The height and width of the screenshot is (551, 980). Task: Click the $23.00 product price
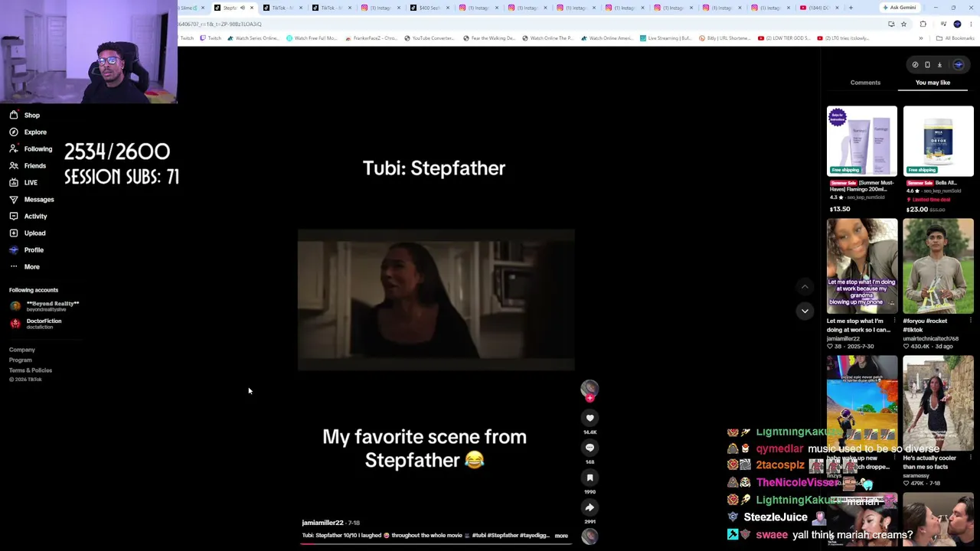917,209
